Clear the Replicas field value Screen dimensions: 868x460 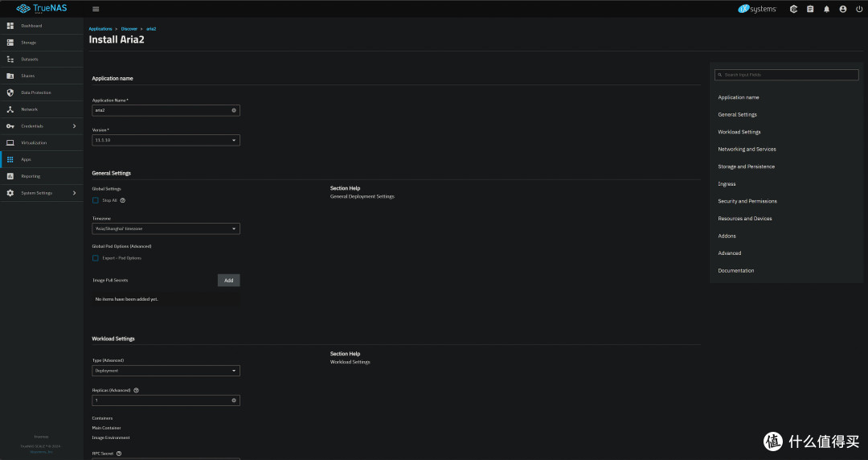click(234, 400)
